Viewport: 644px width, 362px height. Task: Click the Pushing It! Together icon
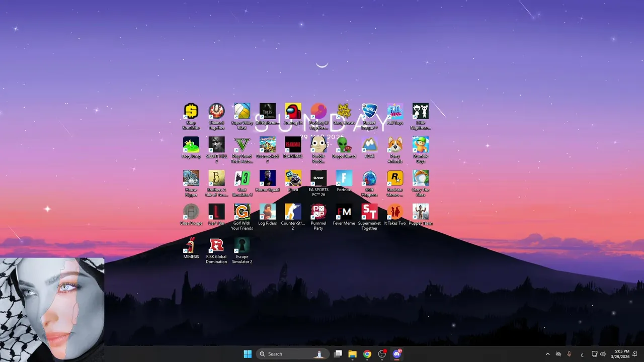point(318,117)
